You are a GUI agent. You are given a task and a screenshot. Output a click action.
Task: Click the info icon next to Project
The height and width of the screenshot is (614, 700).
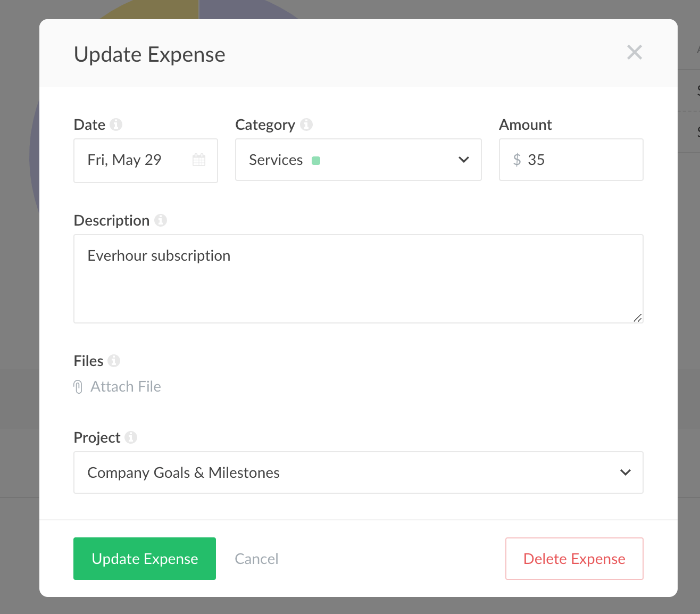131,437
